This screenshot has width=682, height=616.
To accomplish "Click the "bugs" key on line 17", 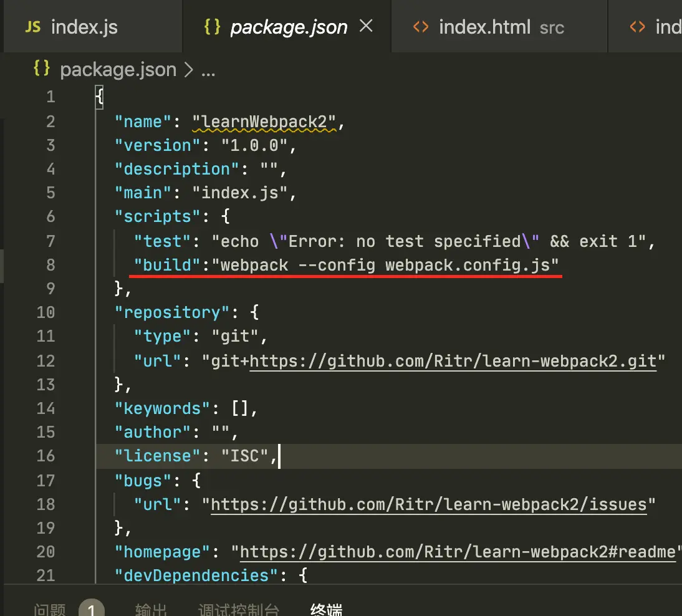I will click(x=143, y=481).
